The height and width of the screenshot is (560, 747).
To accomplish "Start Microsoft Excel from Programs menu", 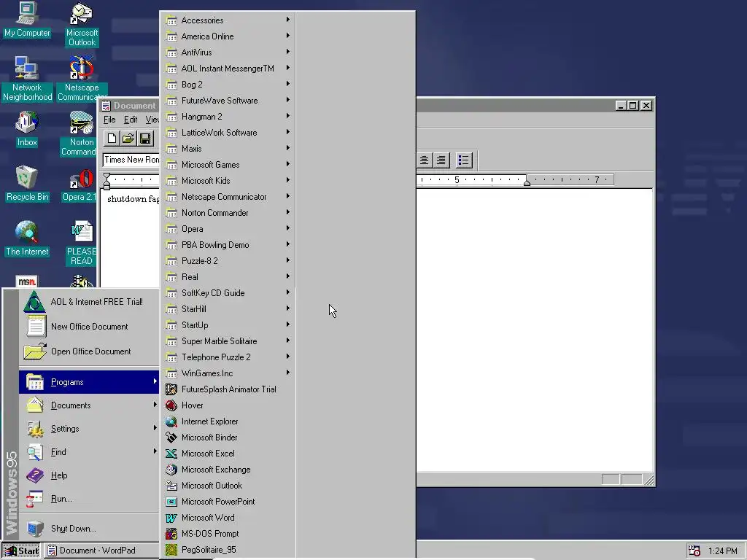I will coord(228,454).
